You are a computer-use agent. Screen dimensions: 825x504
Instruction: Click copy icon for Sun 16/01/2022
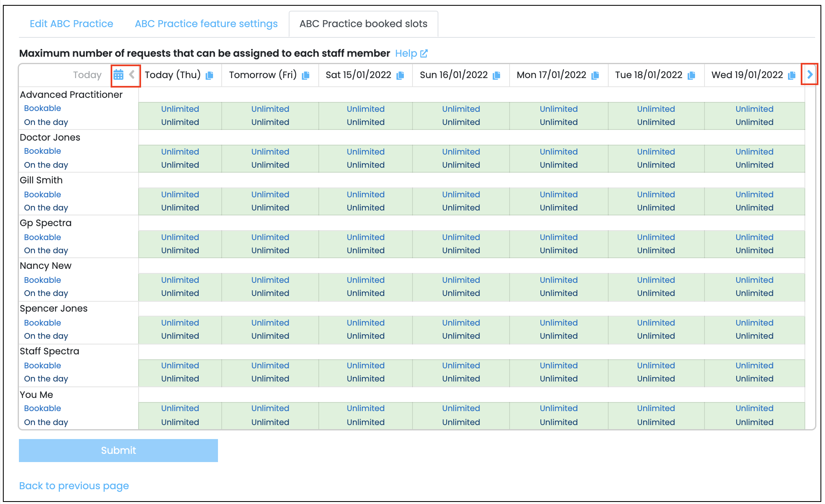(x=496, y=75)
